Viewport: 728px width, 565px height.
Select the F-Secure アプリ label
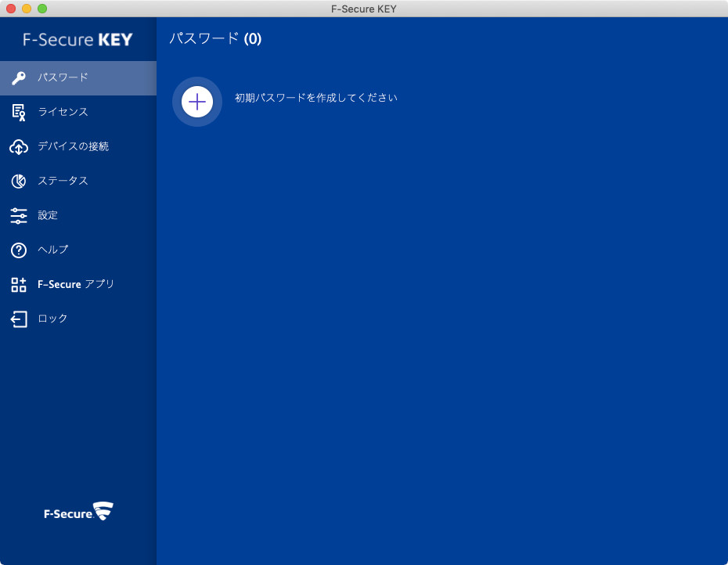[76, 284]
